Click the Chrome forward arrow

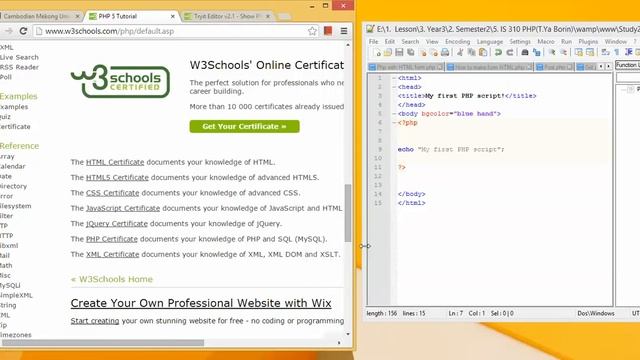tap(9, 31)
